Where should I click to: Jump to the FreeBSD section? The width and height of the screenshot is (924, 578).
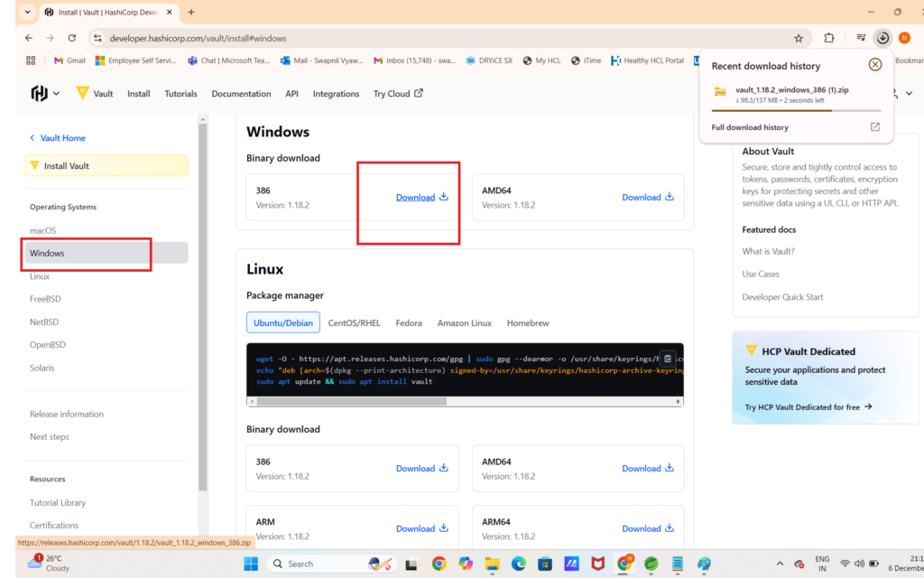pyautogui.click(x=45, y=299)
